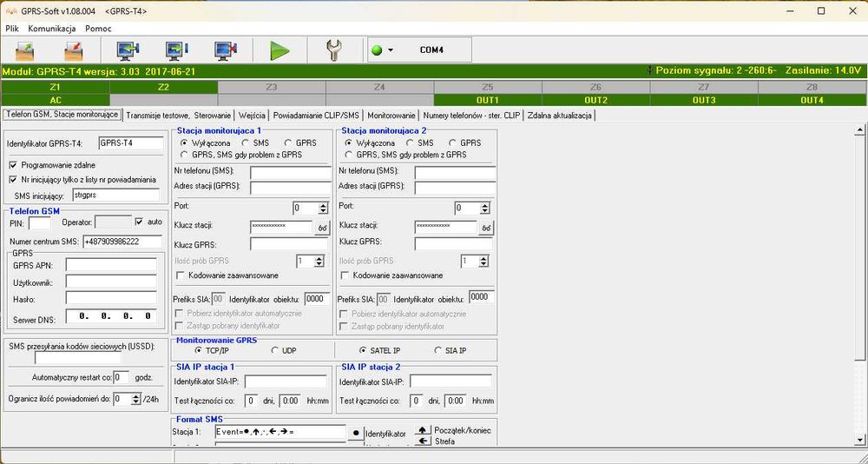This screenshot has width=868, height=464.
Task: Select SMS radio for Stacja monitorująca 1
Action: click(x=246, y=143)
